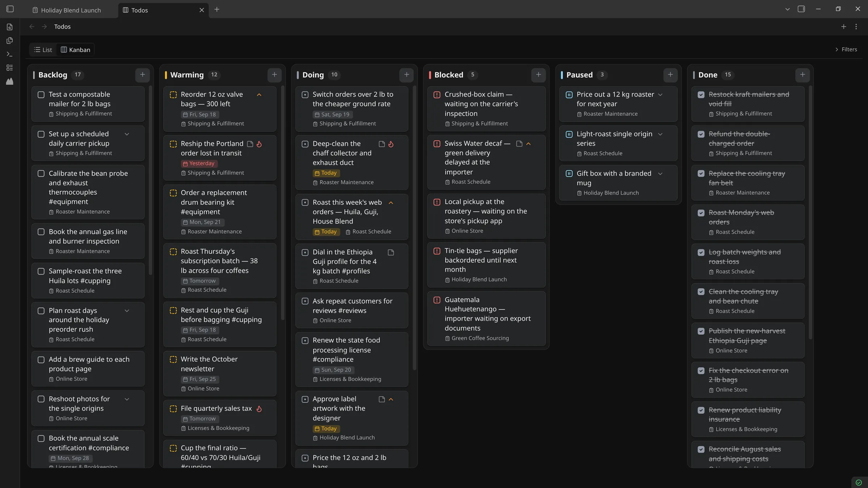Go back with the left arrow

click(x=32, y=27)
